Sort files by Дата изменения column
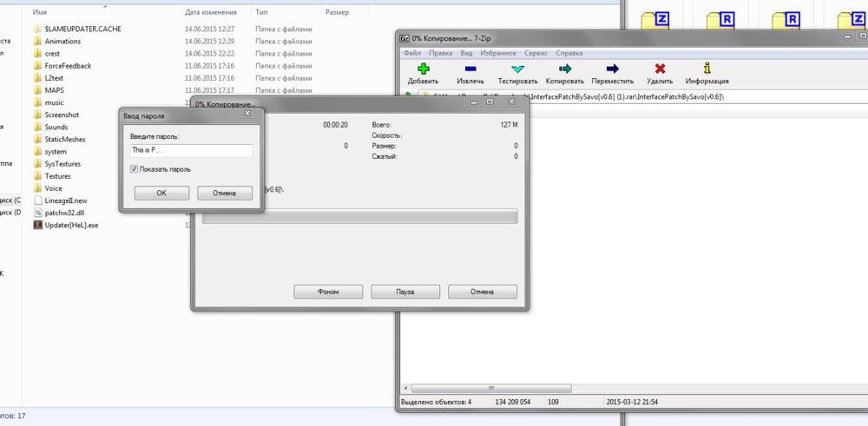 [211, 12]
